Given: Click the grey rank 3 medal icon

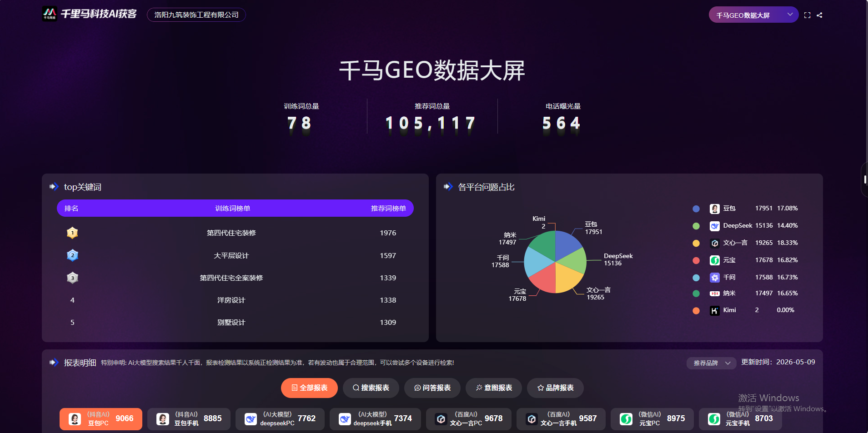Looking at the screenshot, I should coord(72,278).
